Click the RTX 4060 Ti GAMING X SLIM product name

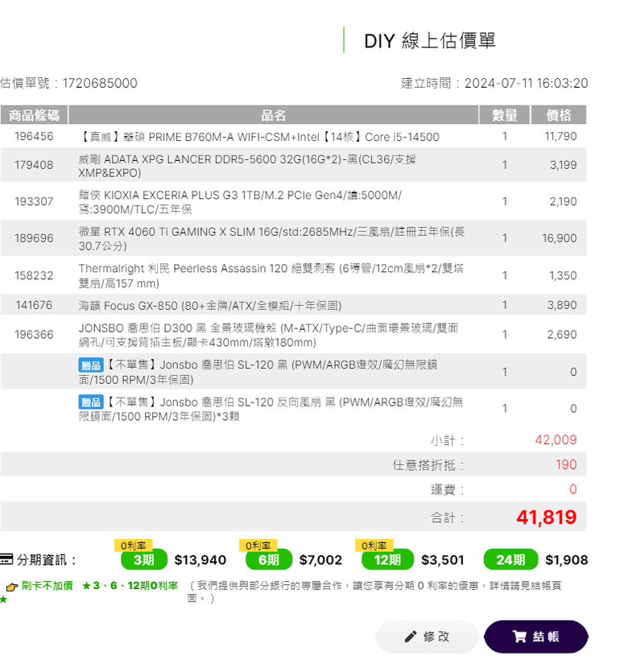click(x=271, y=239)
